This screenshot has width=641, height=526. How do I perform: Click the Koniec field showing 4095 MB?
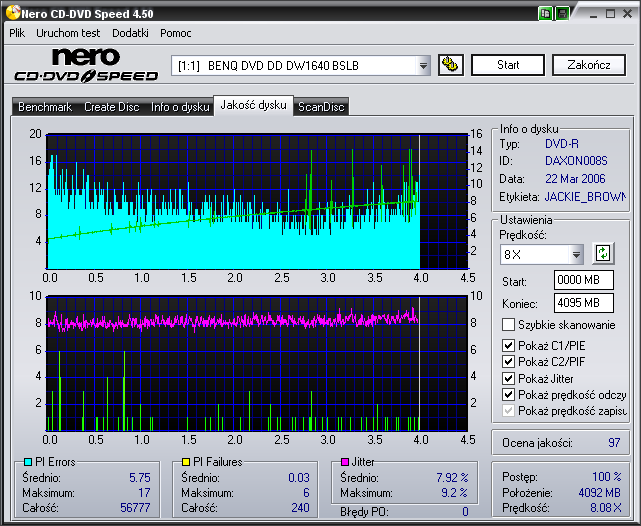pos(584,303)
